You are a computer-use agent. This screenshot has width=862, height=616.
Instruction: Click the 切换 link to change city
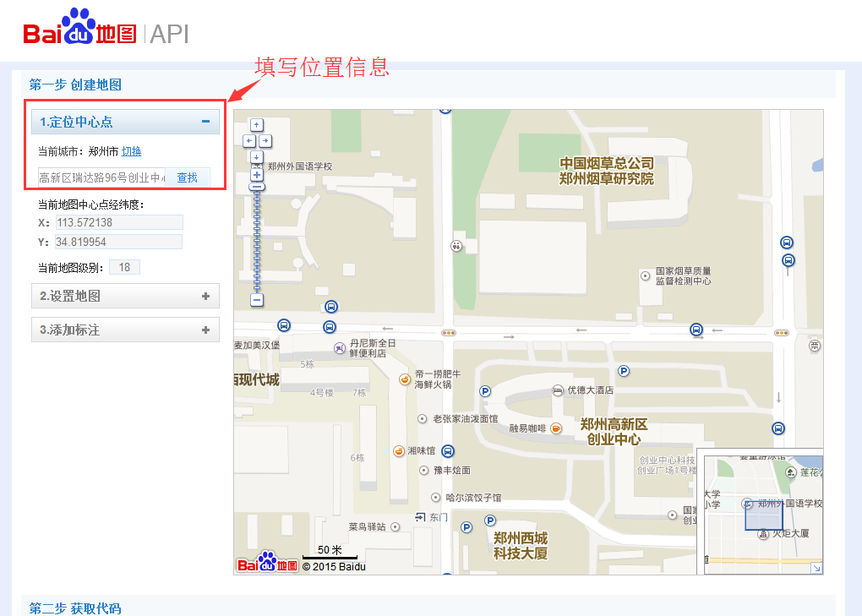pyautogui.click(x=131, y=151)
